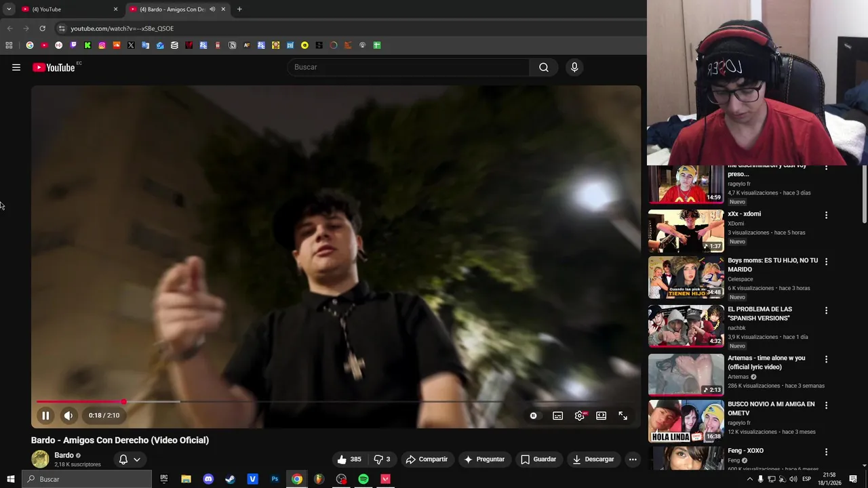Pause the video playback
The width and height of the screenshot is (868, 488).
(x=45, y=415)
